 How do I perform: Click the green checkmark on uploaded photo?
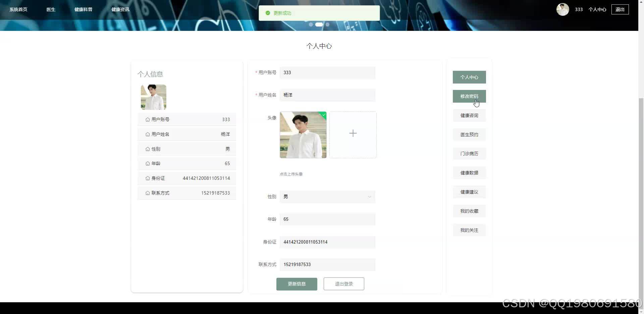coord(323,115)
